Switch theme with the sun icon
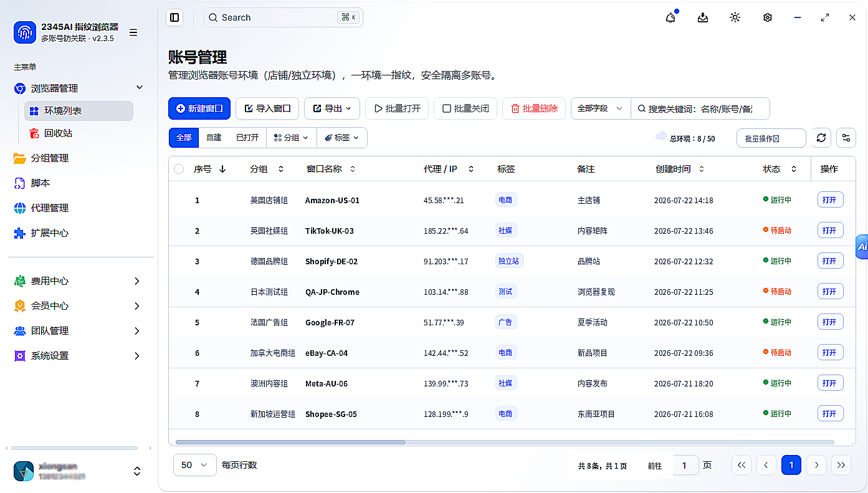The image size is (868, 493). 735,17
